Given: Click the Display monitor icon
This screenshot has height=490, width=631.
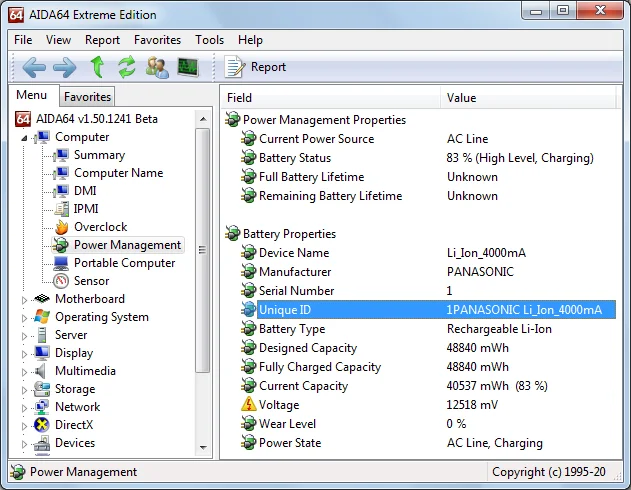Looking at the screenshot, I should point(42,353).
